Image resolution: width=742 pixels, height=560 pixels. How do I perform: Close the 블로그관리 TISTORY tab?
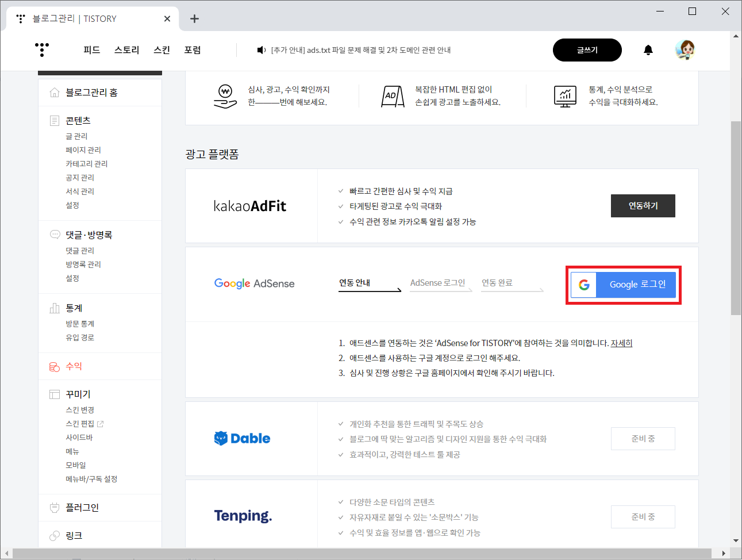[167, 19]
